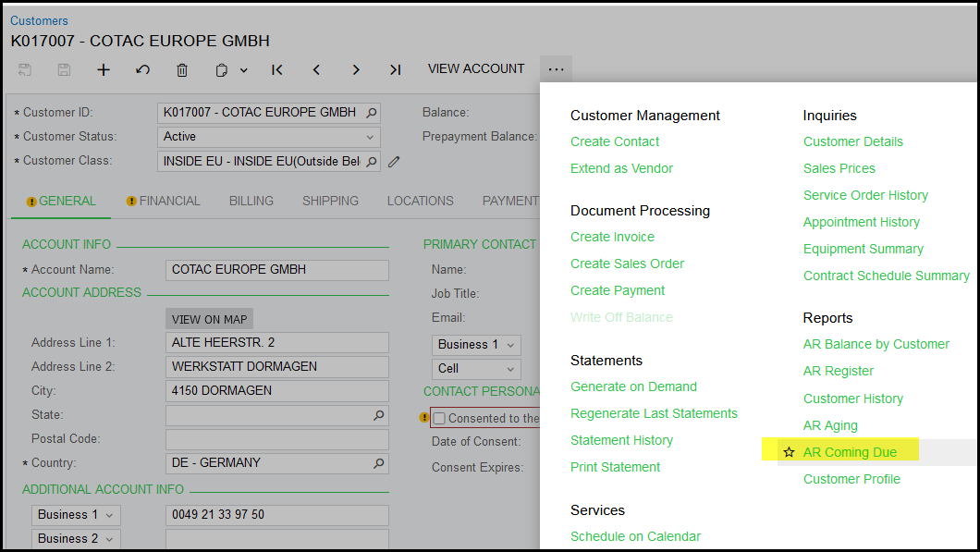
Task: Expand the Business 1 phone type dropdown
Action: 76,515
